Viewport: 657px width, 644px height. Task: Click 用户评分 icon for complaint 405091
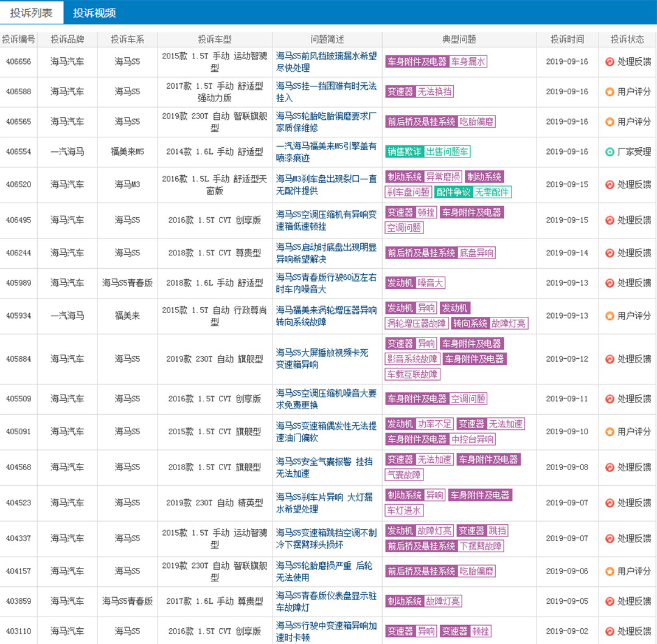coord(610,432)
